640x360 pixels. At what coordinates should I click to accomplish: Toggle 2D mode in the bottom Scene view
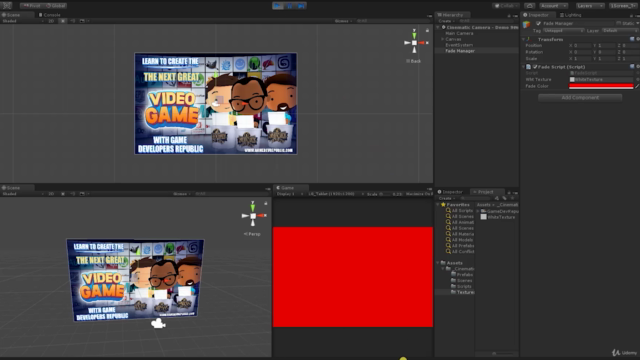pos(51,194)
